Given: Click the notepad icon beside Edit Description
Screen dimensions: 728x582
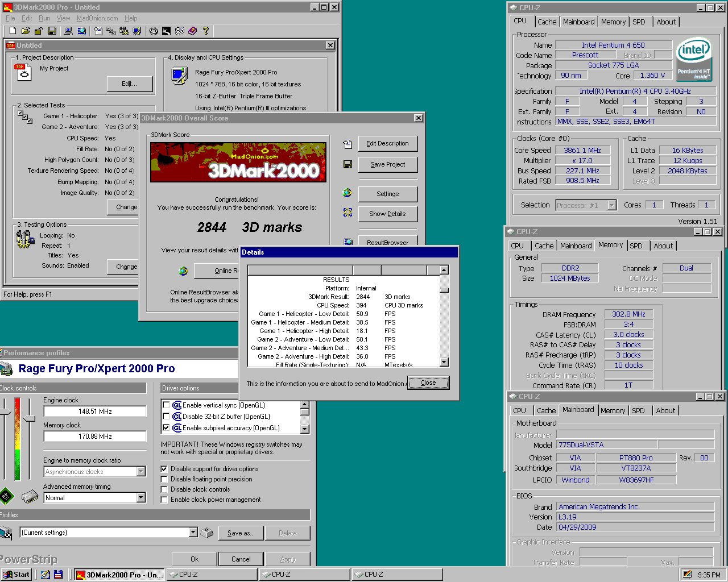Looking at the screenshot, I should pos(348,144).
